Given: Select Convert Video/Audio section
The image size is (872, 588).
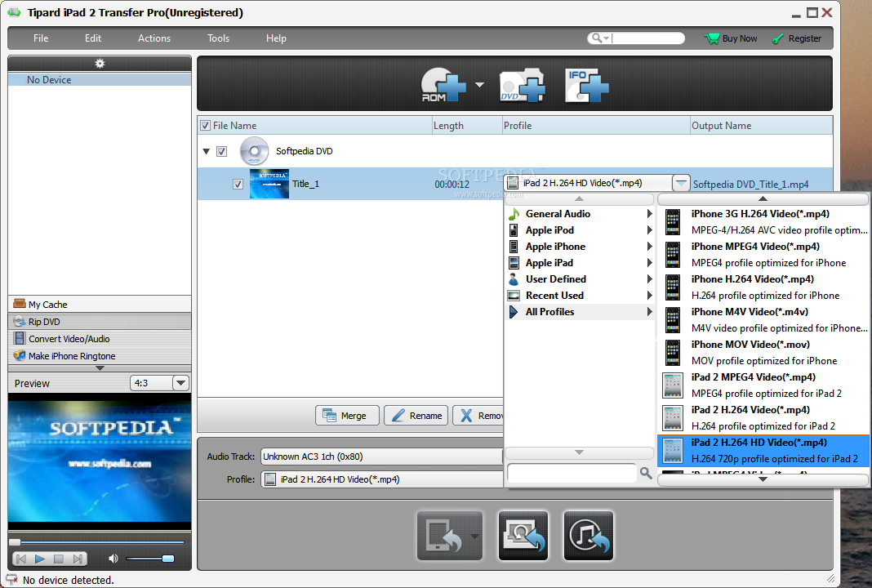Looking at the screenshot, I should click(100, 339).
